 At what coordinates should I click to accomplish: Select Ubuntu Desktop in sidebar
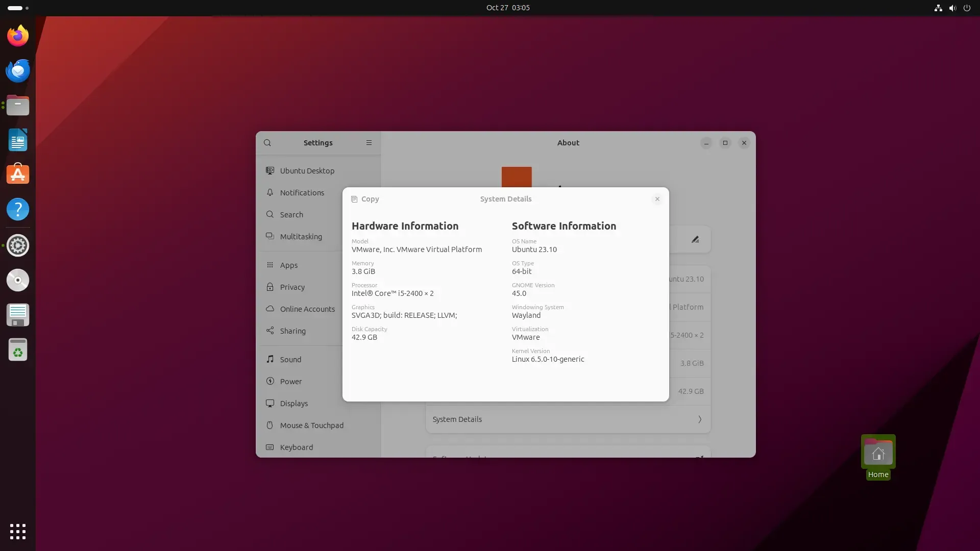[318, 170]
